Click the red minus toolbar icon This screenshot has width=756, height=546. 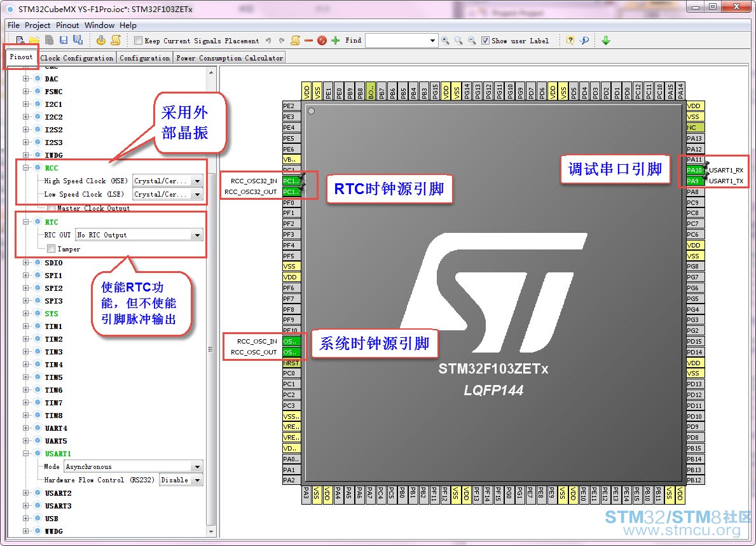coord(308,41)
